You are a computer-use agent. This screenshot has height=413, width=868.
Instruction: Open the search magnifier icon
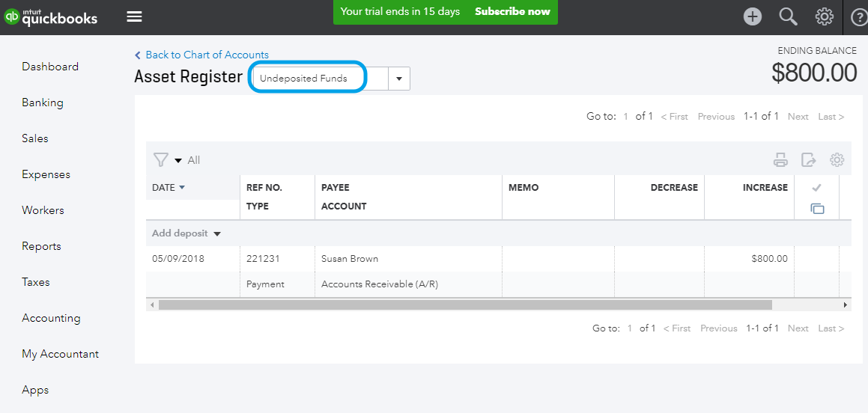(789, 17)
